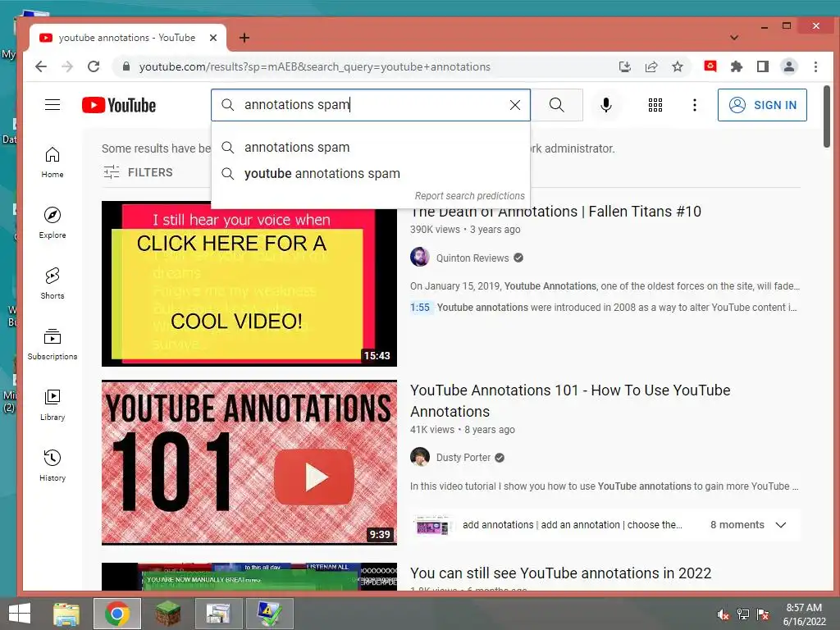Click the Dusty Porter channel avatar
The image size is (840, 630).
point(420,457)
